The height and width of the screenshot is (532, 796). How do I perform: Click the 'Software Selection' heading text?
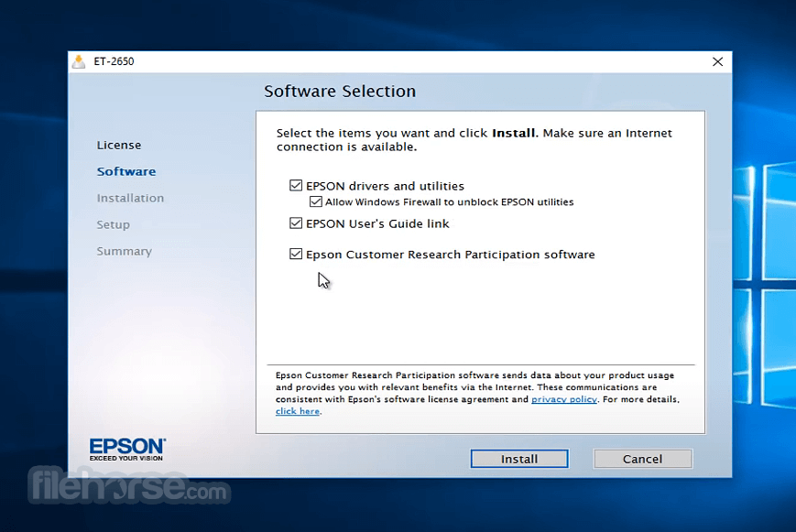(340, 92)
